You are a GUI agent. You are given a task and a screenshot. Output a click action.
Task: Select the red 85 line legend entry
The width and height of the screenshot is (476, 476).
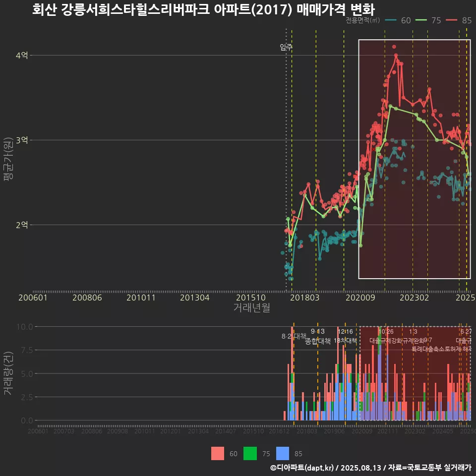[x=459, y=20]
